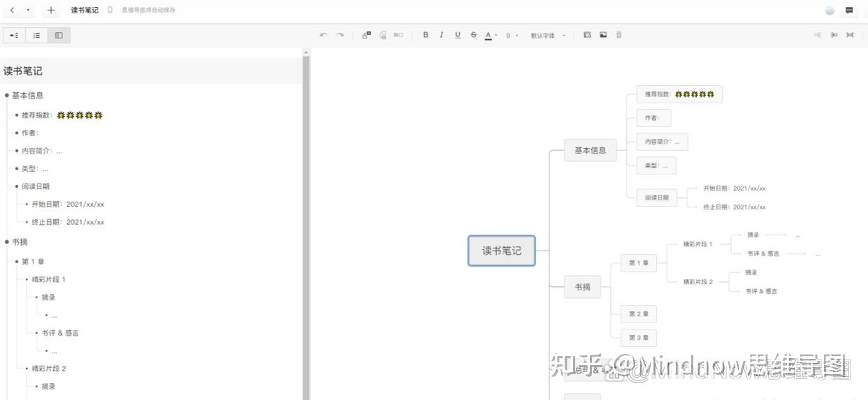
Task: Select 基本信息 in the outline
Action: [x=27, y=95]
